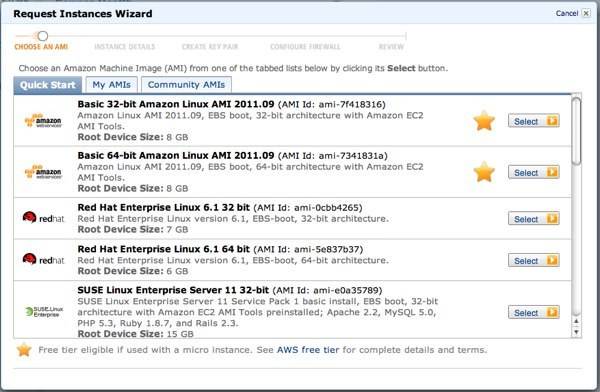Click the Choose an AMI wizard step
This screenshot has width=600, height=392.
41,47
